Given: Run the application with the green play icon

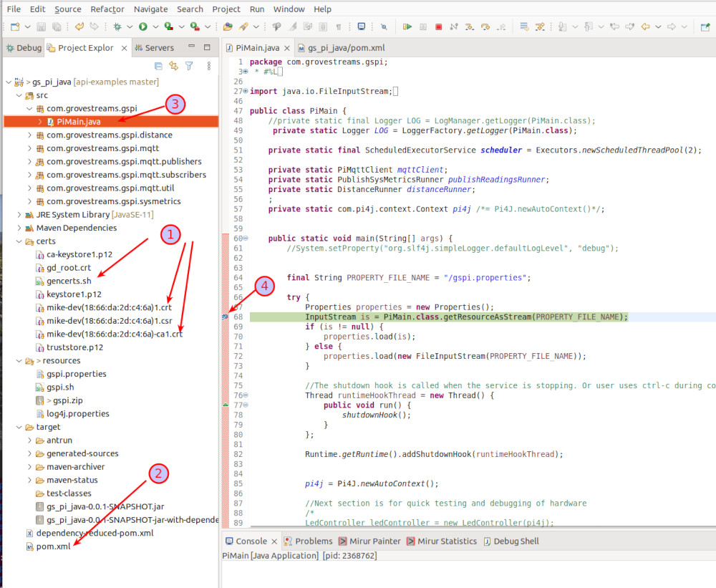Looking at the screenshot, I should click(142, 25).
